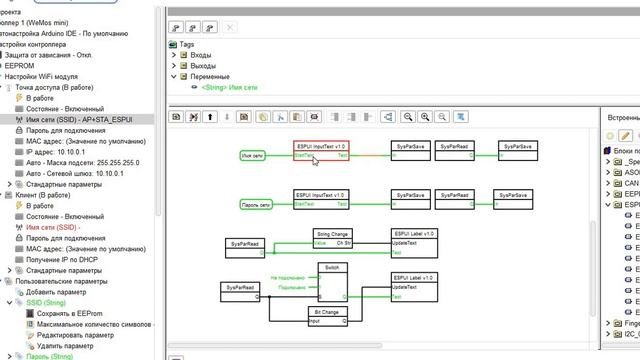Collapse the ESP library folder
The width and height of the screenshot is (640, 360).
pyautogui.click(x=608, y=204)
